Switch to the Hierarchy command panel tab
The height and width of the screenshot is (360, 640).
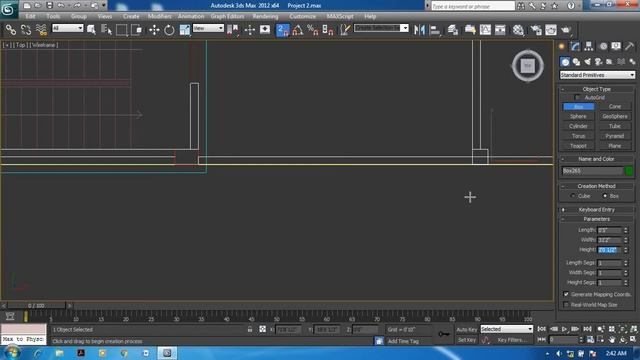589,46
